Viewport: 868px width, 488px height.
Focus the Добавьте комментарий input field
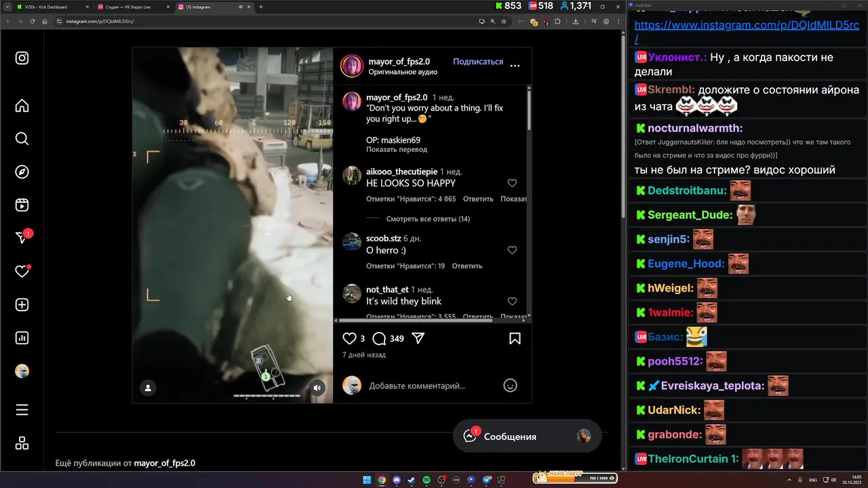pyautogui.click(x=433, y=386)
